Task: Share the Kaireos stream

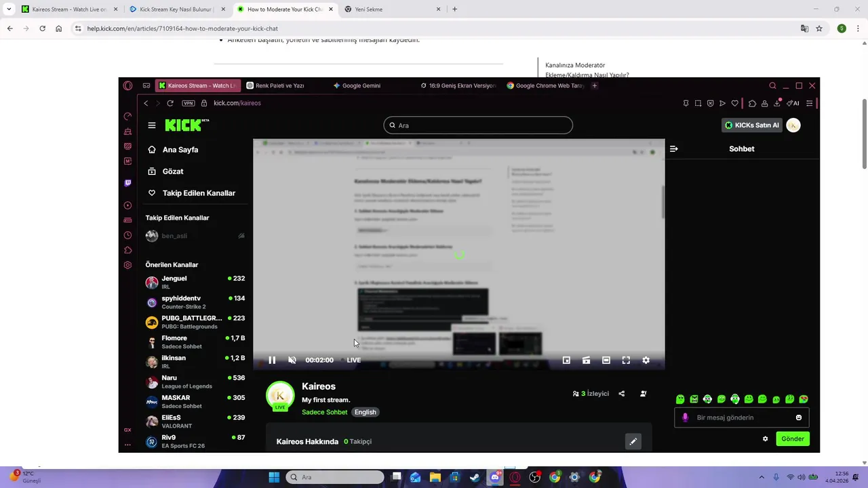Action: pyautogui.click(x=622, y=394)
